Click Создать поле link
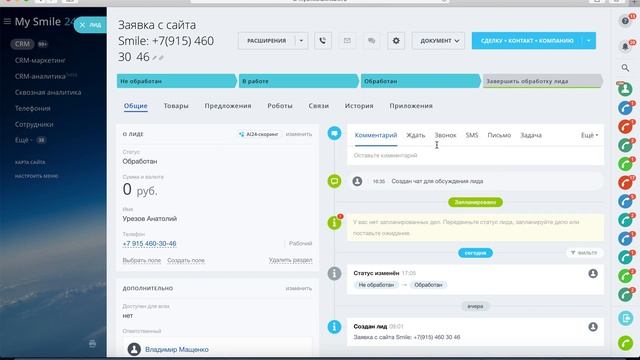 click(186, 260)
